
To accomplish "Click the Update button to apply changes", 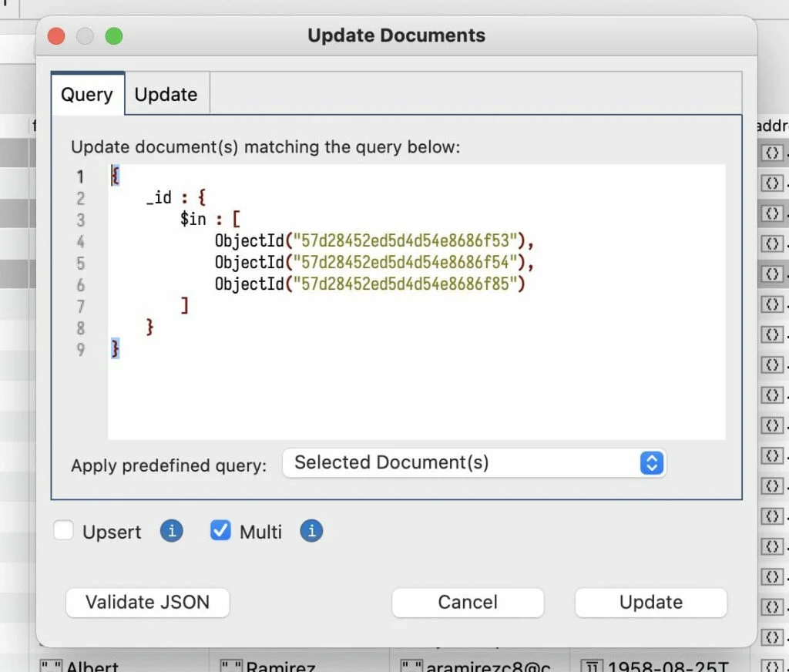I will point(650,602).
